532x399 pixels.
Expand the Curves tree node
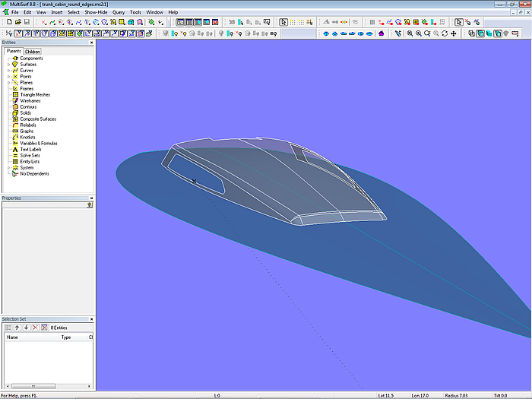click(x=8, y=71)
